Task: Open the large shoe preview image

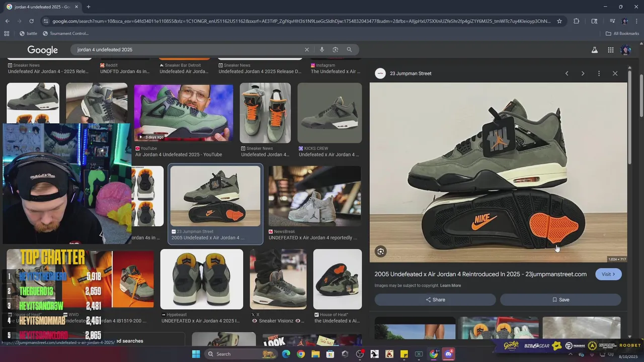Action: pos(499,172)
